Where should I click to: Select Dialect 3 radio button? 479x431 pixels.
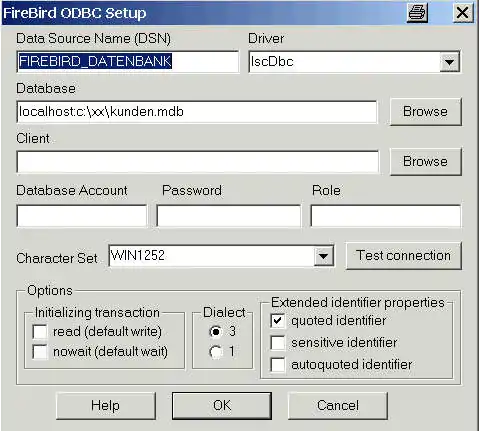[216, 332]
